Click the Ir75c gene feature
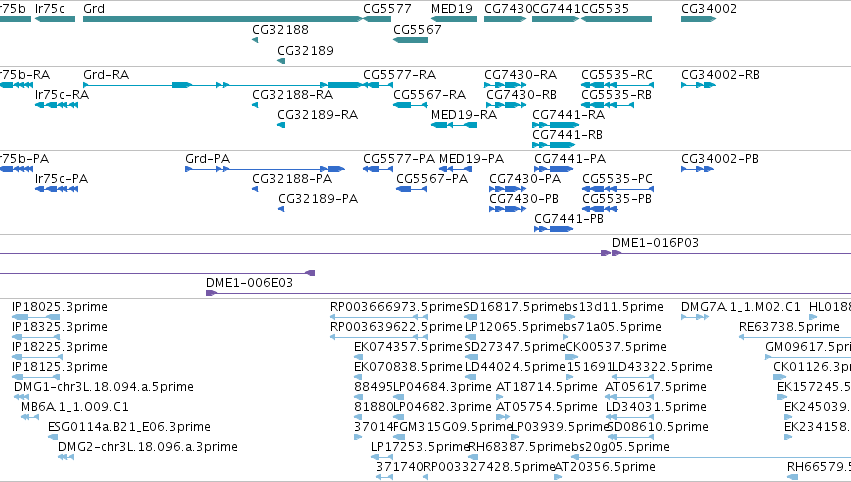 55,19
